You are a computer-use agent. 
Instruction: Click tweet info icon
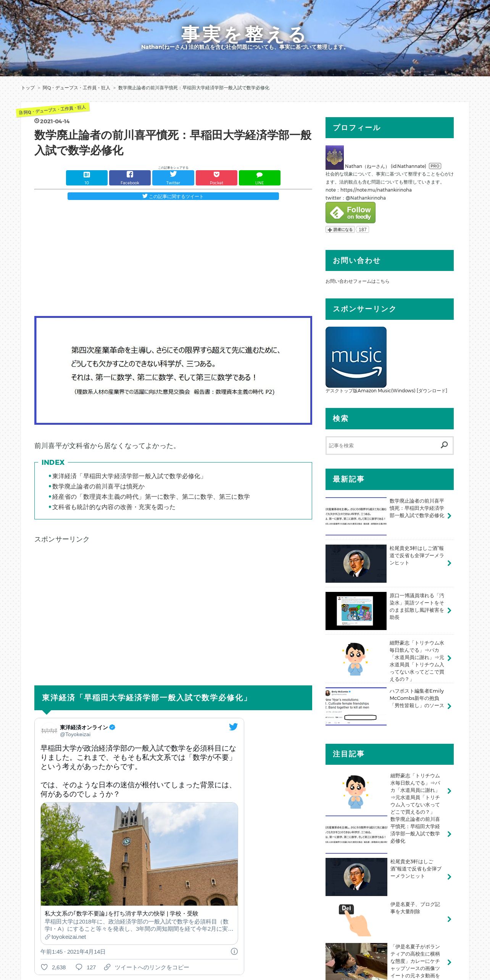tap(234, 952)
